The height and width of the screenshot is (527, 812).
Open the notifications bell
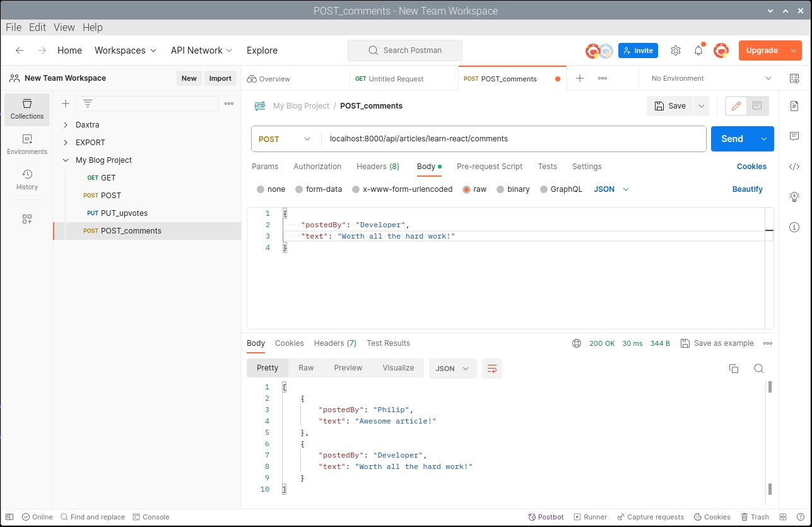[x=698, y=50]
